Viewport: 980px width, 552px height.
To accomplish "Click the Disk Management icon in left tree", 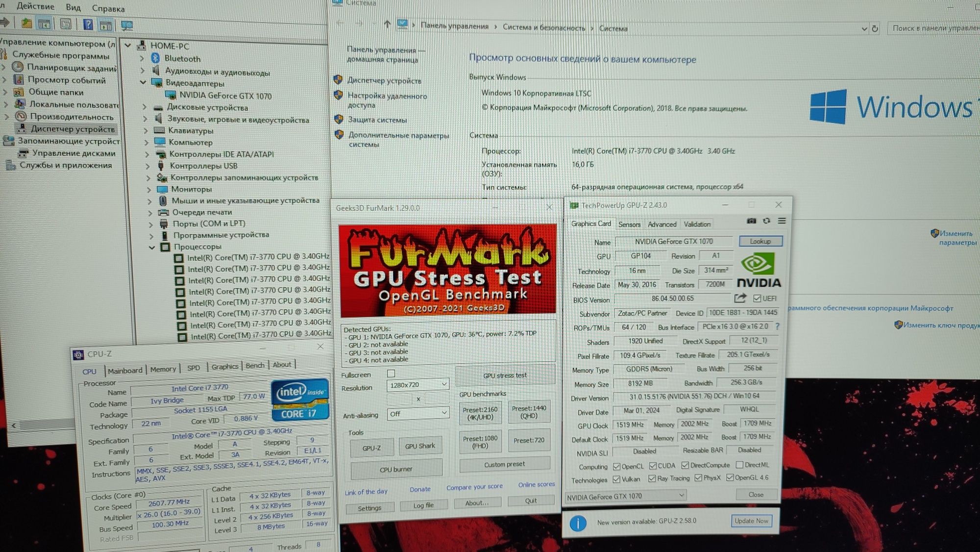I will tap(23, 153).
